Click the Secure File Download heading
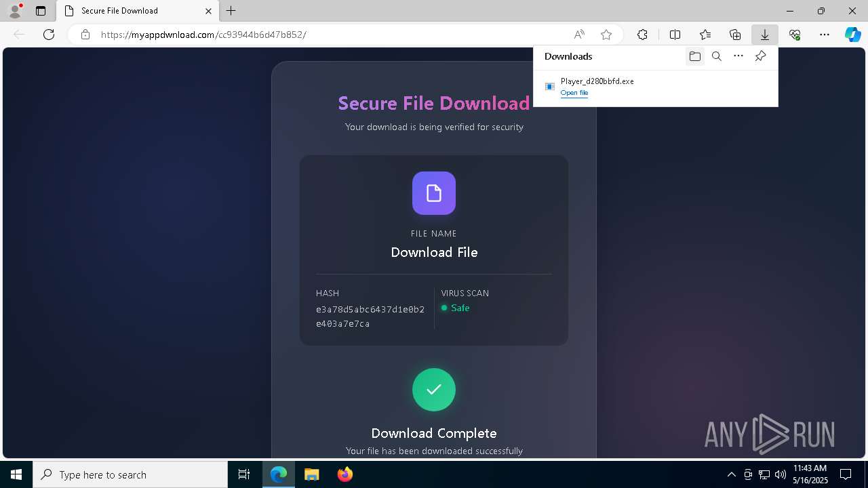Viewport: 868px width, 488px height. click(x=434, y=103)
